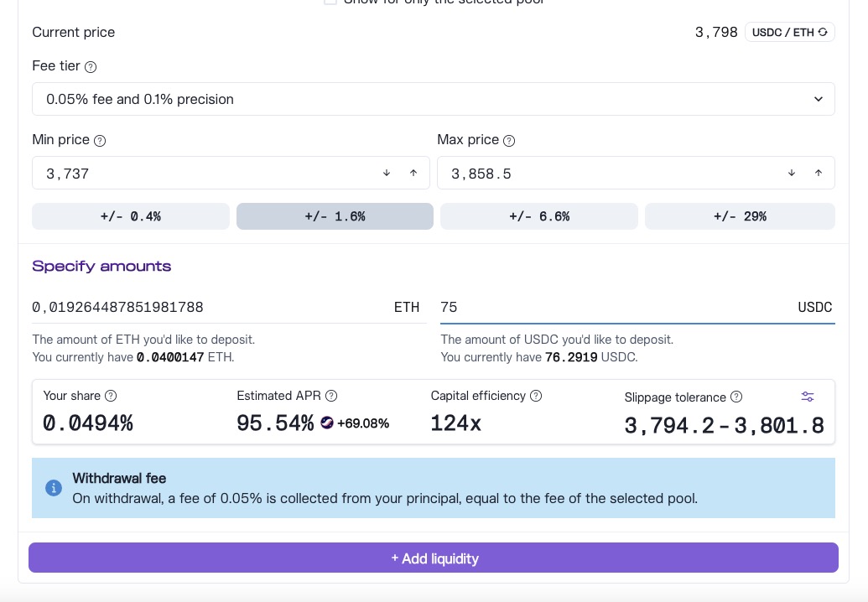
Task: Increase Max price with up arrow
Action: click(x=819, y=174)
